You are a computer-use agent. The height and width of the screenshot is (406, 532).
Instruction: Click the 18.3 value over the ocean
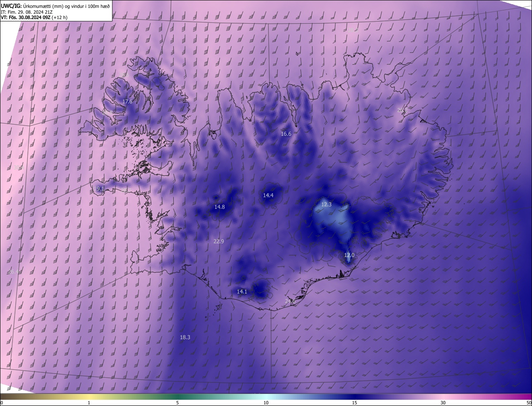click(185, 338)
